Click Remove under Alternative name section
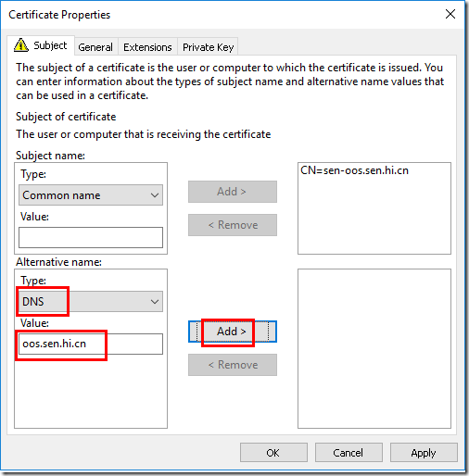 [233, 365]
